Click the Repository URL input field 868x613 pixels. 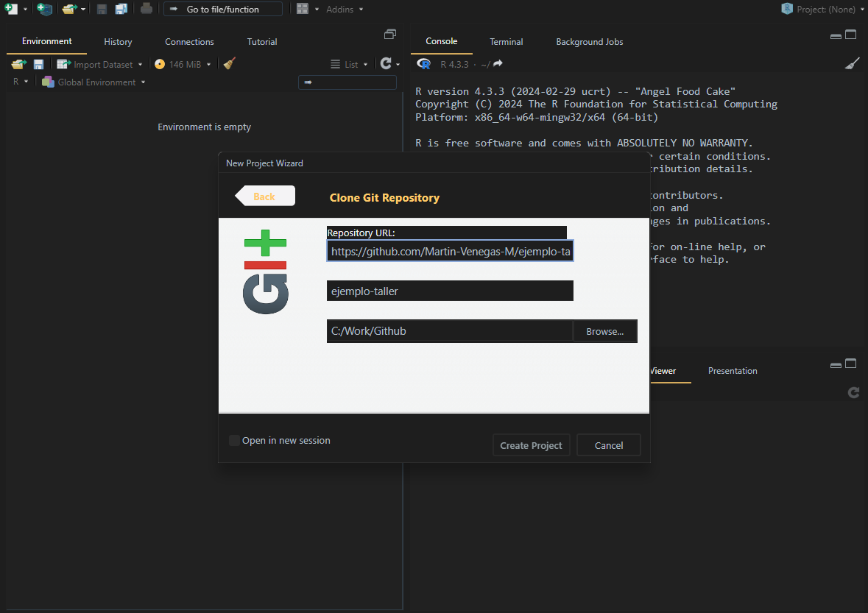[450, 251]
